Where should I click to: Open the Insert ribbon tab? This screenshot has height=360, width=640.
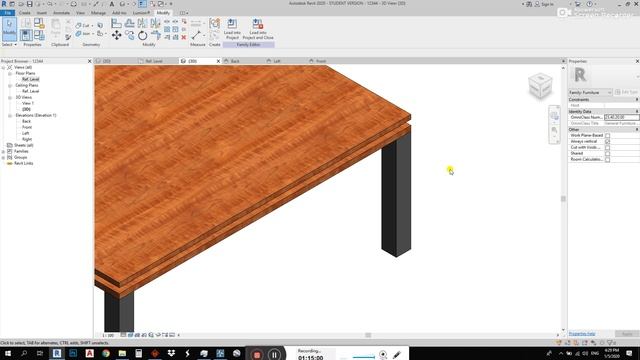point(42,13)
